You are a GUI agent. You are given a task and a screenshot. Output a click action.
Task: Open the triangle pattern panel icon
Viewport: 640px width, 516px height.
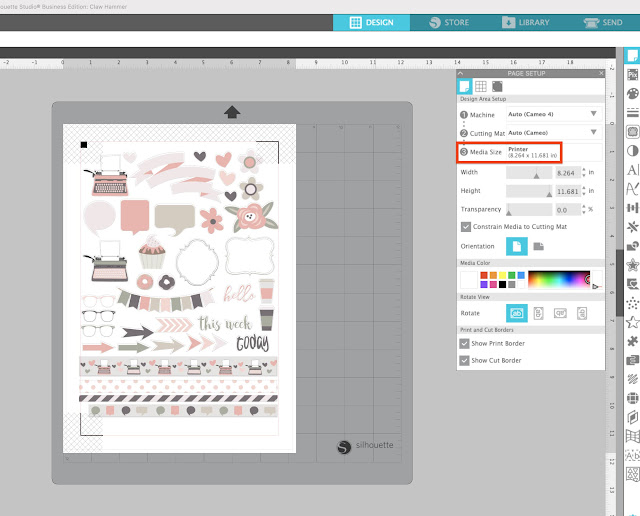click(x=632, y=474)
